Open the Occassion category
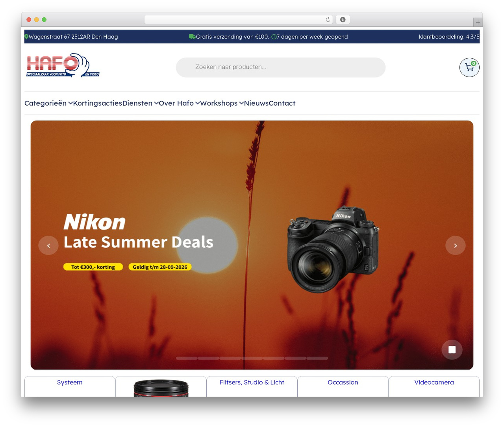The height and width of the screenshot is (427, 504). [343, 382]
